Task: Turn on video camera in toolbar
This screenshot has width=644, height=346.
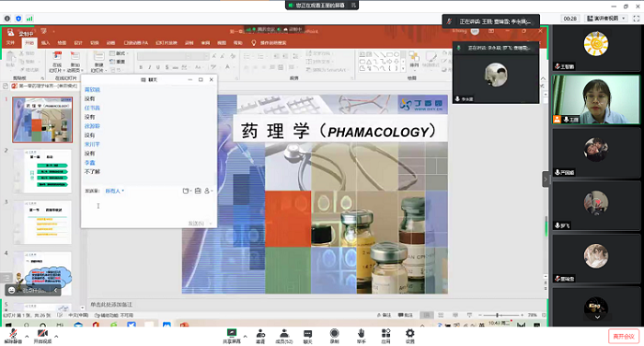Action: click(x=42, y=336)
